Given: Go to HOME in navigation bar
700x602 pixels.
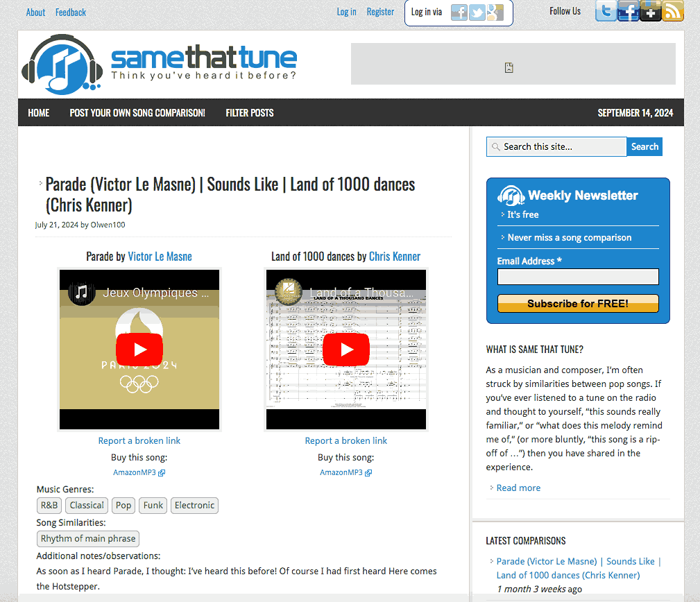Looking at the screenshot, I should pos(39,113).
